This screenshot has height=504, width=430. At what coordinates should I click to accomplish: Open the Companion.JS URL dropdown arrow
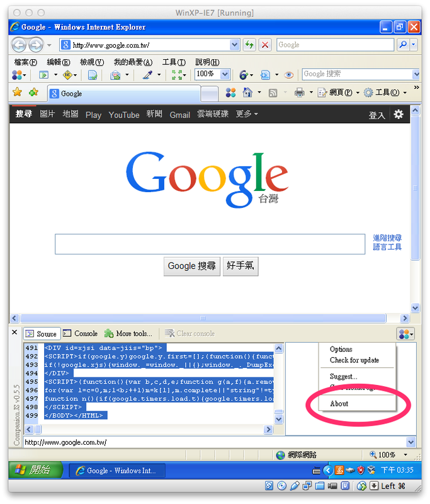tap(410, 442)
